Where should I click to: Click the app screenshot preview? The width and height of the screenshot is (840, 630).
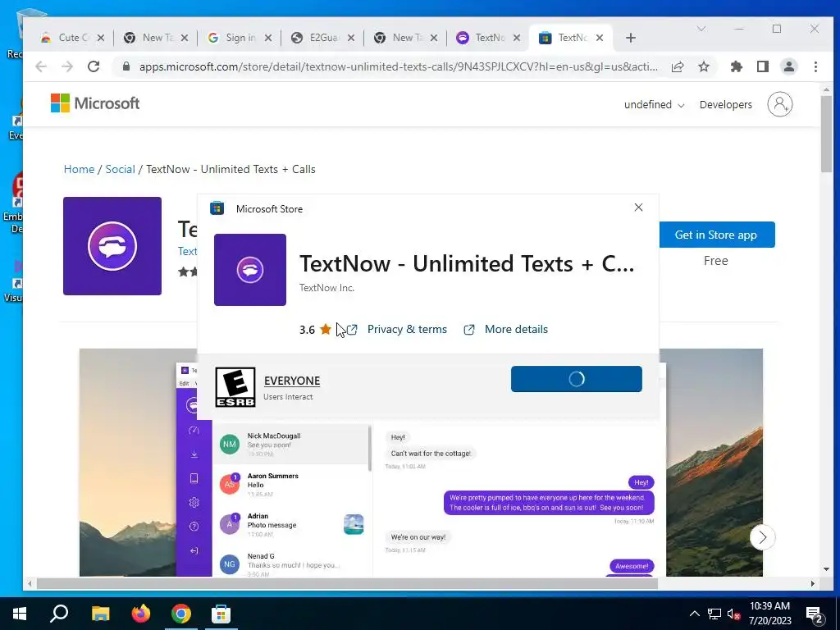click(421, 463)
